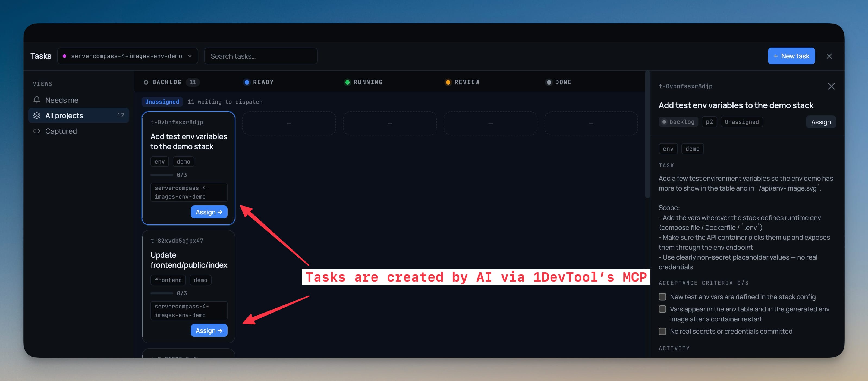Click the Needs me bell icon
Image resolution: width=868 pixels, height=381 pixels.
pyautogui.click(x=37, y=100)
